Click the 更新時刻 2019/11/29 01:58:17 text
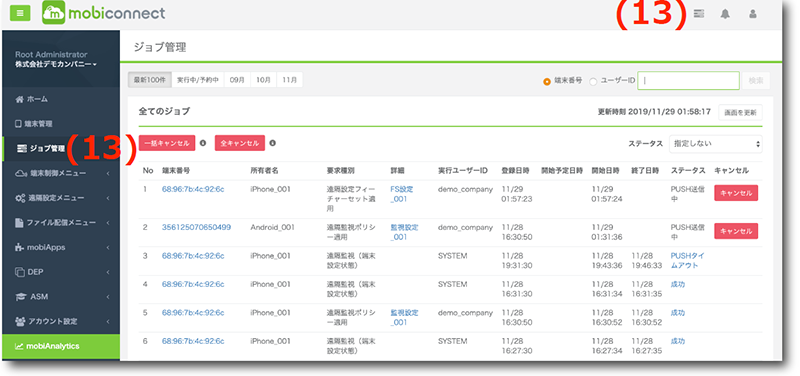 [x=654, y=112]
